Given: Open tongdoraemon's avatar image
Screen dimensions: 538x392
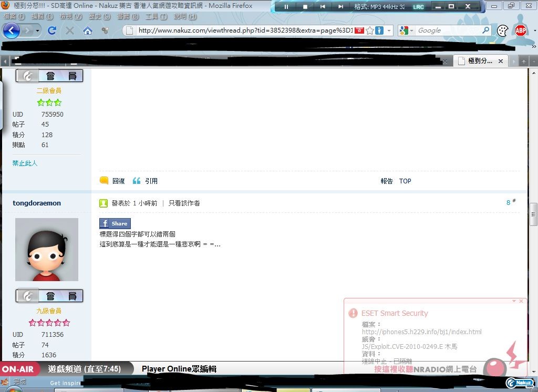Looking at the screenshot, I should (47, 250).
